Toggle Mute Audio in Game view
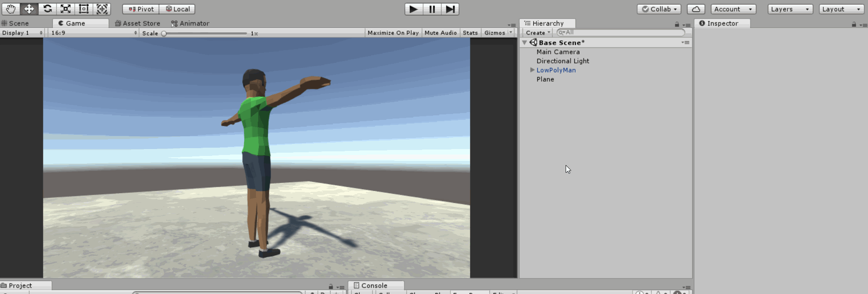This screenshot has height=294, width=868. [x=440, y=33]
